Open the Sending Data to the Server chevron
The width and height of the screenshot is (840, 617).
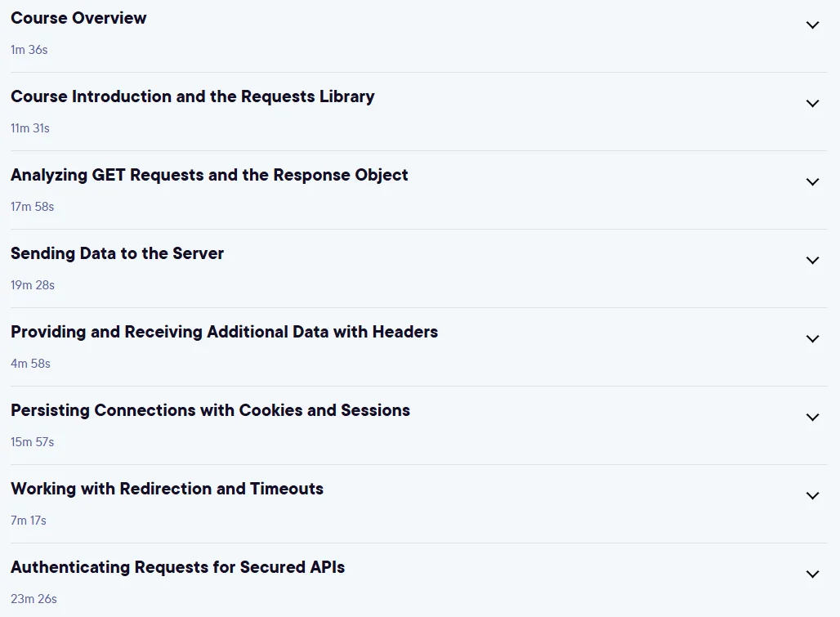[813, 261]
